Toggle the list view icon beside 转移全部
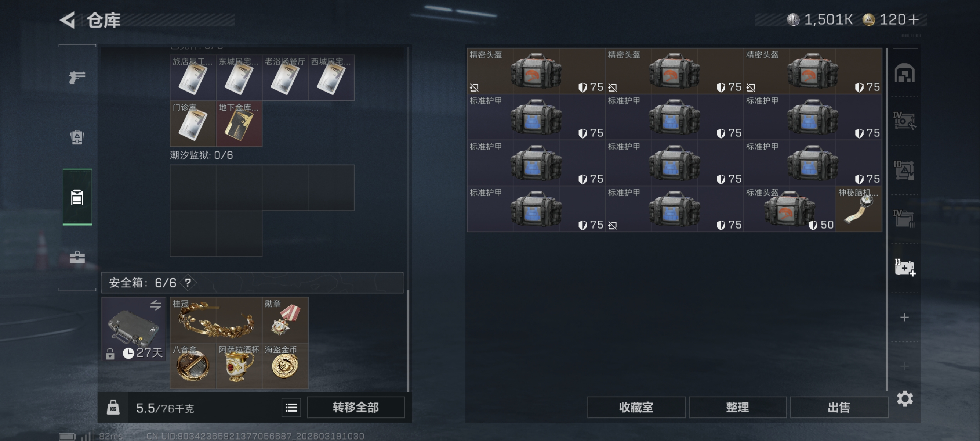The image size is (980, 441). 291,408
